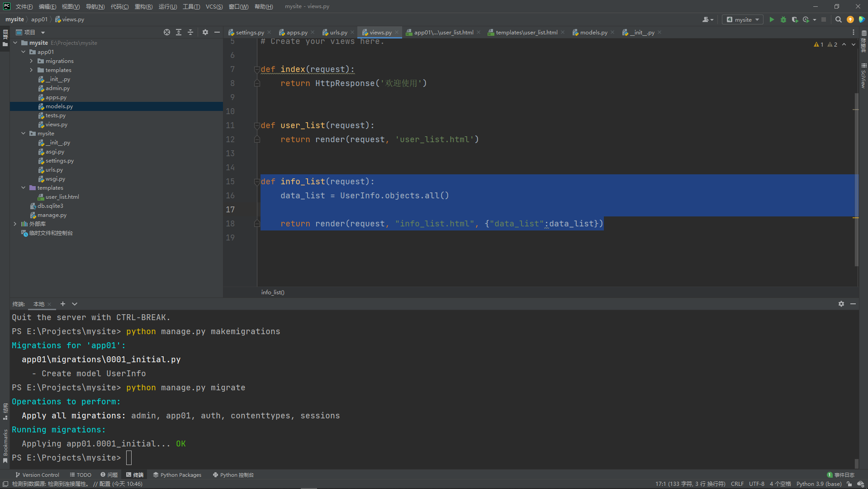Open the mysite run configuration dropdown

[743, 19]
